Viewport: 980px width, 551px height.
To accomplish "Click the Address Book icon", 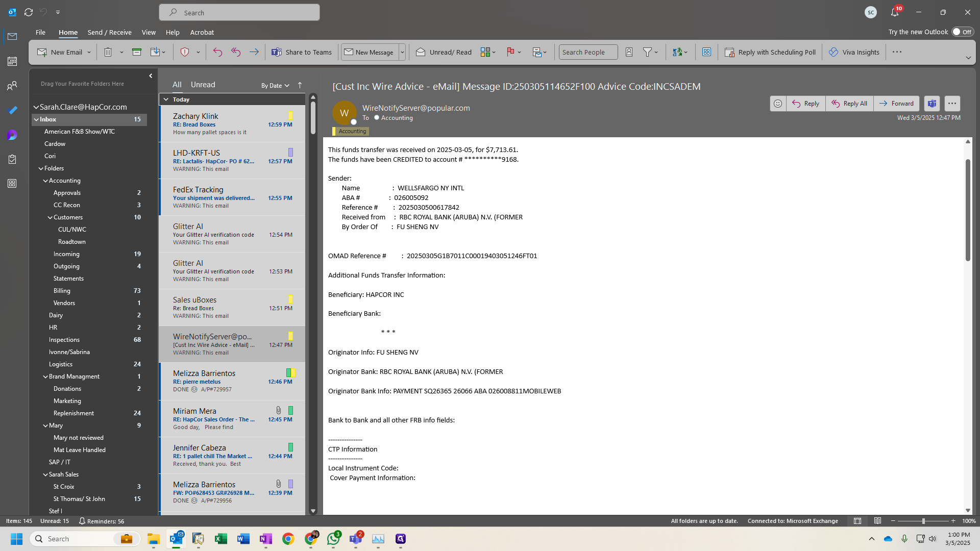I will tap(629, 52).
